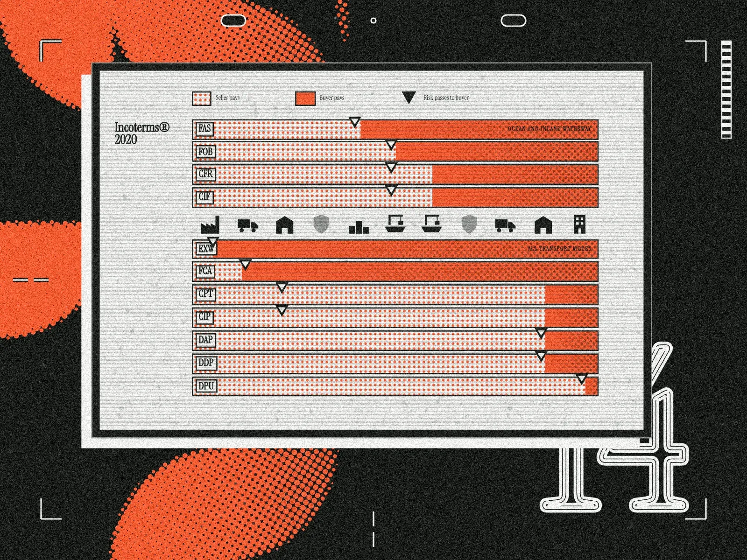Click the CFR row label
The height and width of the screenshot is (560, 747).
click(205, 175)
